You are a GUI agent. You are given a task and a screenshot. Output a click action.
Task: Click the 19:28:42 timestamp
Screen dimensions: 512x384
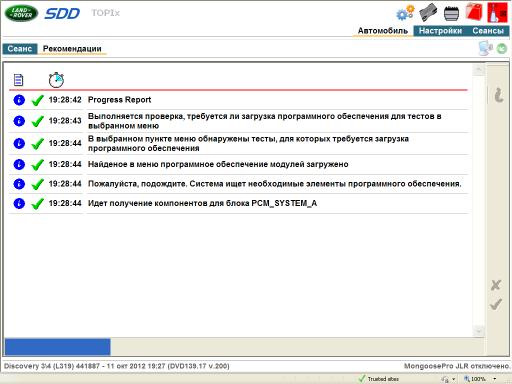click(65, 100)
